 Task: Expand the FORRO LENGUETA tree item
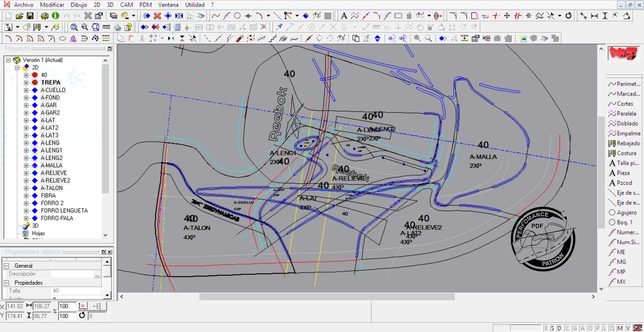click(26, 210)
